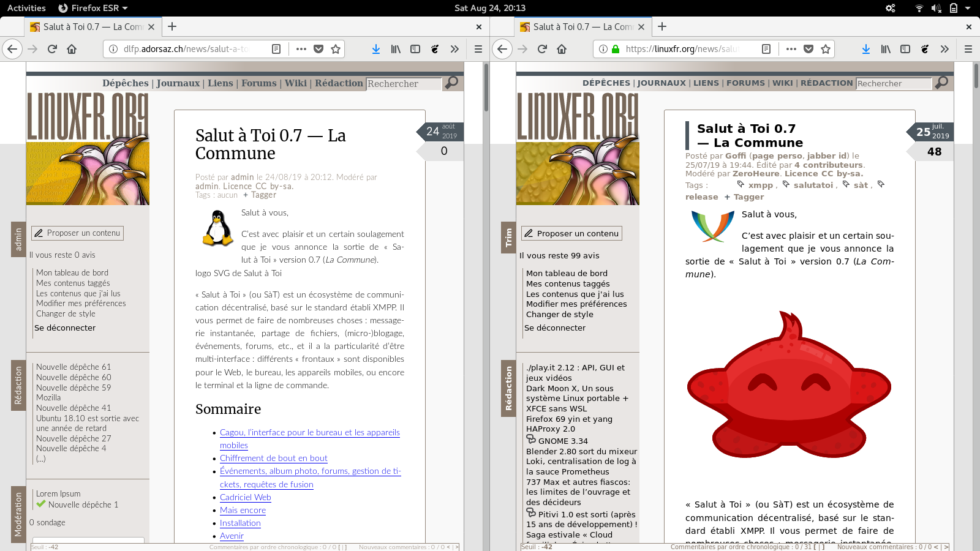Open Changer de style on left page
Screen dimensions: 980x551
pyautogui.click(x=66, y=313)
